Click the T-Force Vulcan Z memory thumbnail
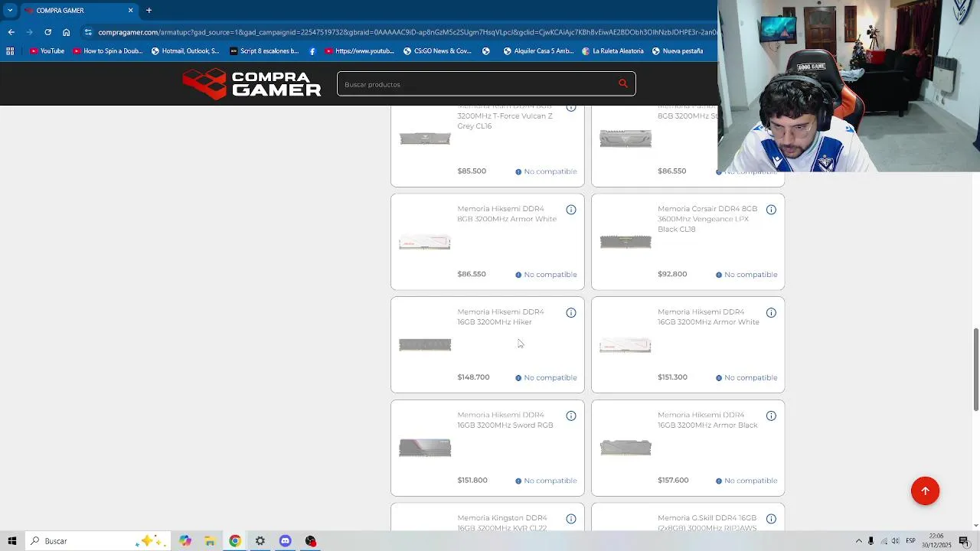980x551 pixels. pos(425,139)
